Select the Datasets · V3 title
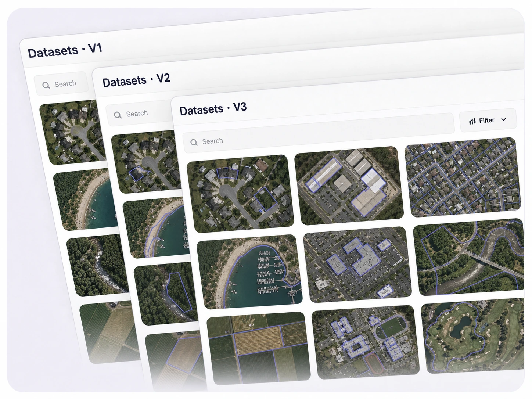This screenshot has height=399, width=532. pos(213,109)
